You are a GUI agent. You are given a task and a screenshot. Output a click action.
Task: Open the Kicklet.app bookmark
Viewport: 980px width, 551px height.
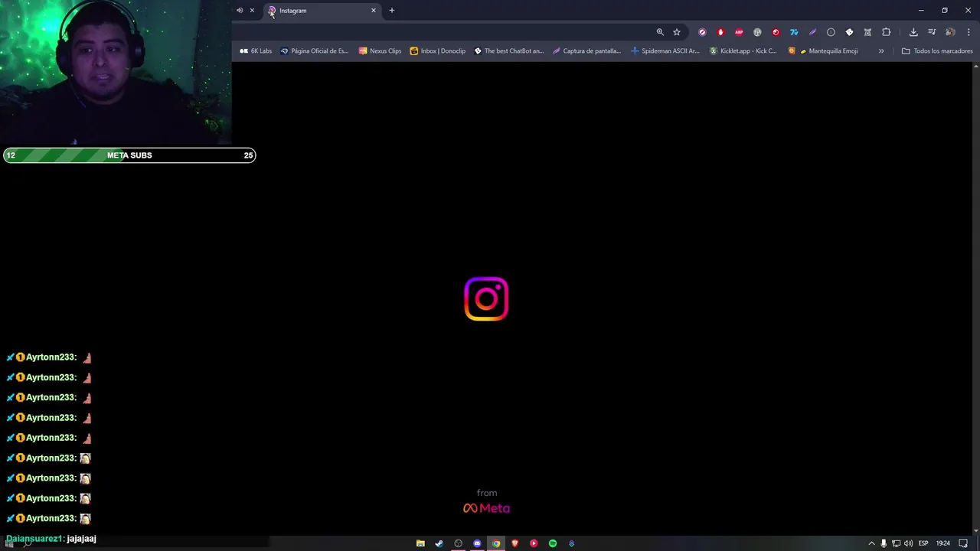pos(743,51)
